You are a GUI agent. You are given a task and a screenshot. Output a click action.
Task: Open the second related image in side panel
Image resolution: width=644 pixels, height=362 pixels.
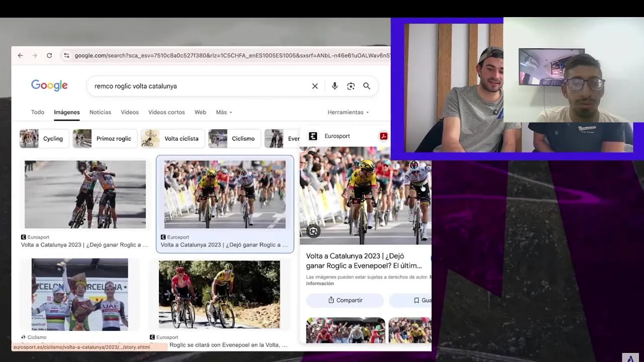pos(410,330)
